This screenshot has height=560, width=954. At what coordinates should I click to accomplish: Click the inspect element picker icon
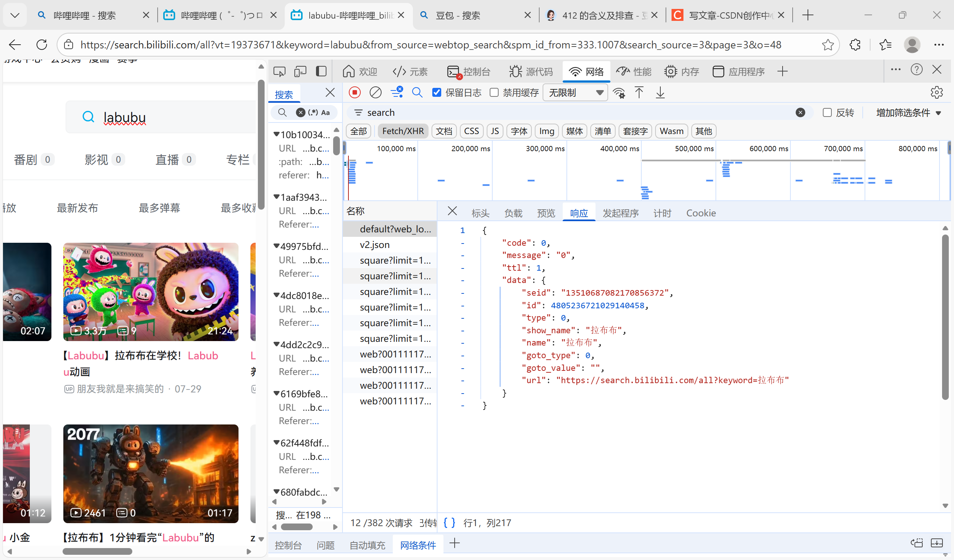click(279, 71)
